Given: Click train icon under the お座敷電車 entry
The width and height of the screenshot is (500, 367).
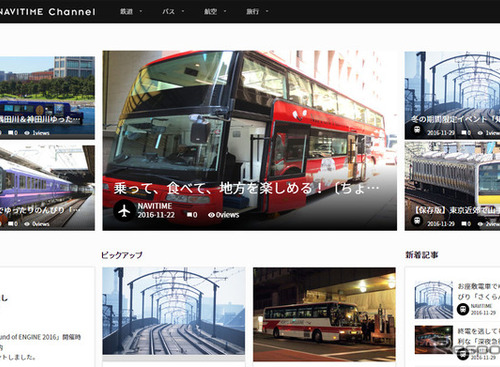Looking at the screenshot, I should (x=463, y=309).
